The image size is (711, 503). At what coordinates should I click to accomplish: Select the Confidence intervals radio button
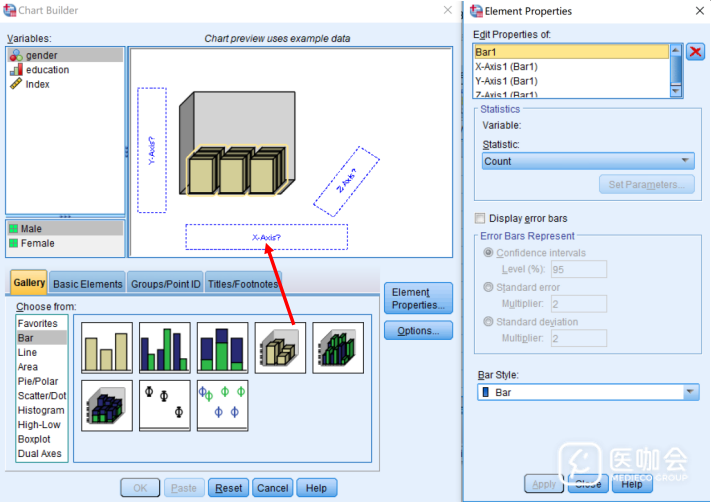pyautogui.click(x=488, y=253)
